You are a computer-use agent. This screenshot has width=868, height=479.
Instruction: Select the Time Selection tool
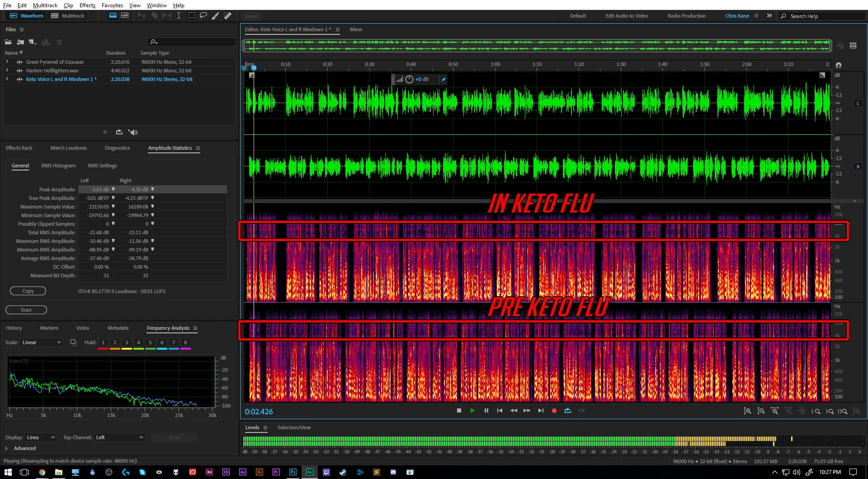pyautogui.click(x=179, y=15)
